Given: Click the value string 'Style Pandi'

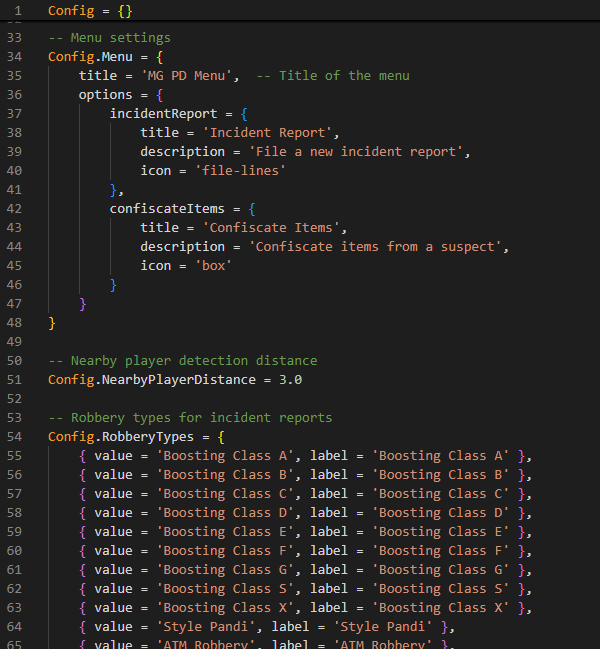Looking at the screenshot, I should (x=206, y=627).
